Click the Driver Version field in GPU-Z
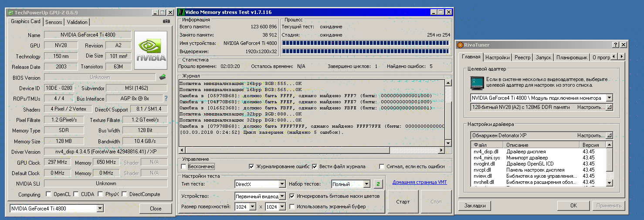Screen dimensions: 644x220 coord(106,152)
